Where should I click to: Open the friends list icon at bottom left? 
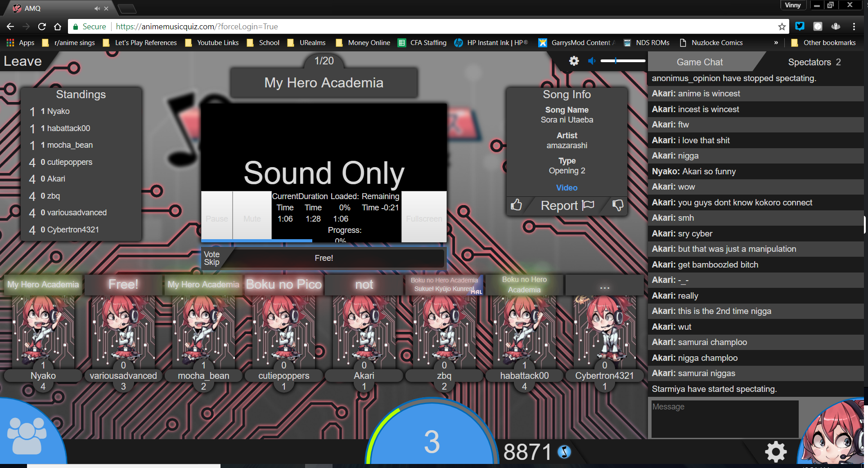tap(27, 436)
